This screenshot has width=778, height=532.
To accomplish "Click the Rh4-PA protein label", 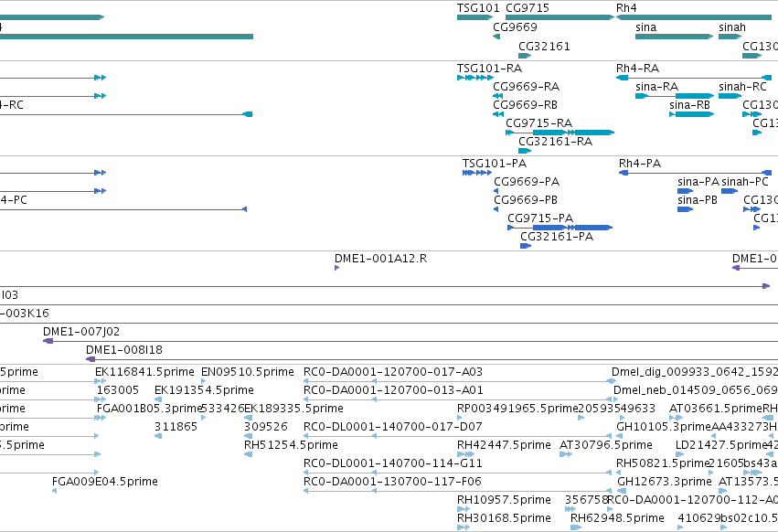I will [640, 164].
